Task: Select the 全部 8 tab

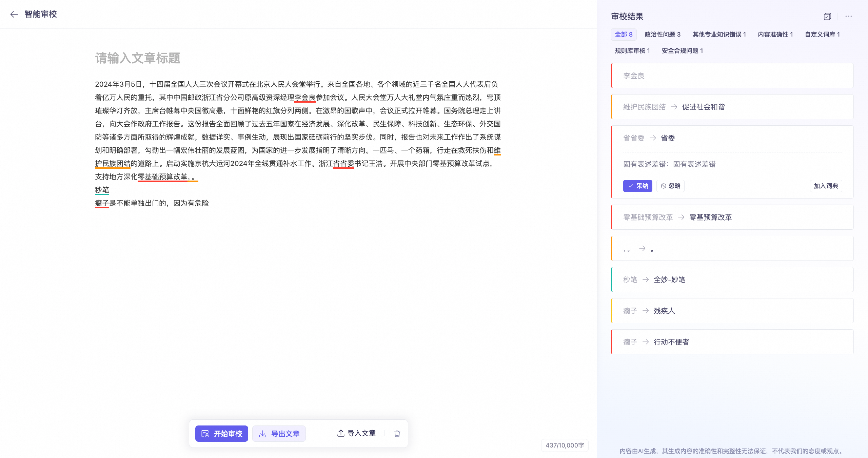Action: pyautogui.click(x=624, y=35)
